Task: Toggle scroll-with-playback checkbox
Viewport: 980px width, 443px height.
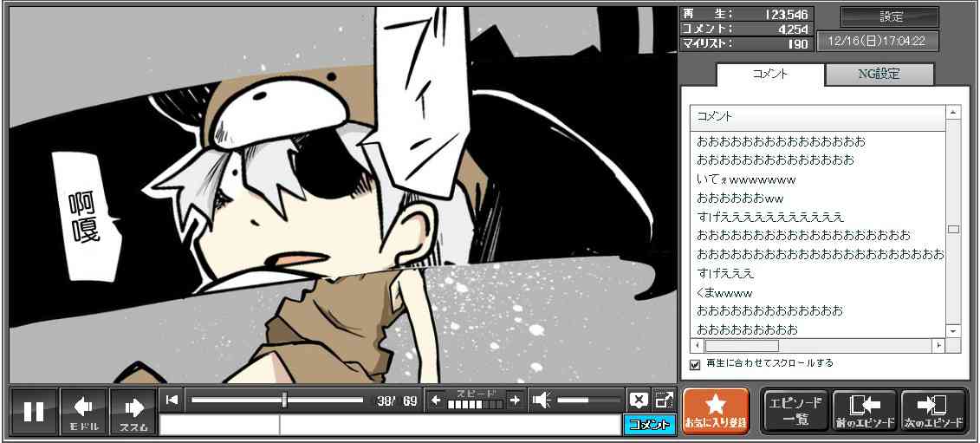Action: [x=695, y=364]
